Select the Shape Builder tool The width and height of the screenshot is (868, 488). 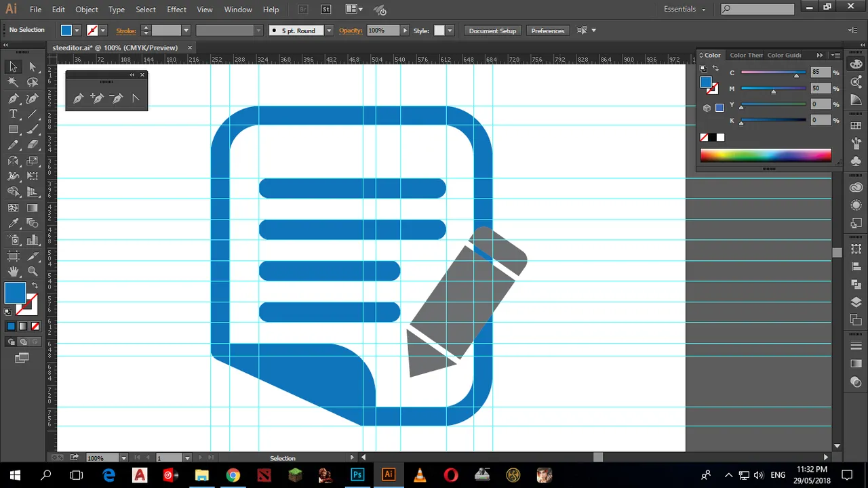coord(13,192)
